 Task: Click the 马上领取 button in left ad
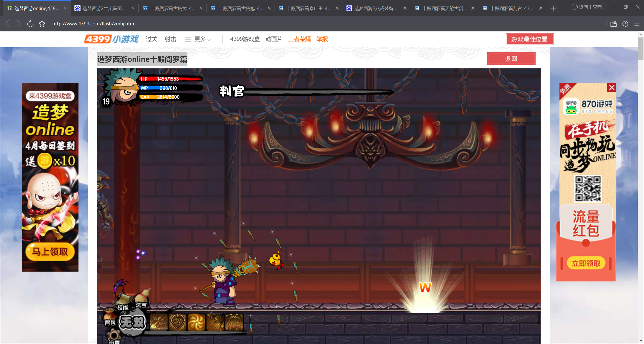[x=50, y=251]
